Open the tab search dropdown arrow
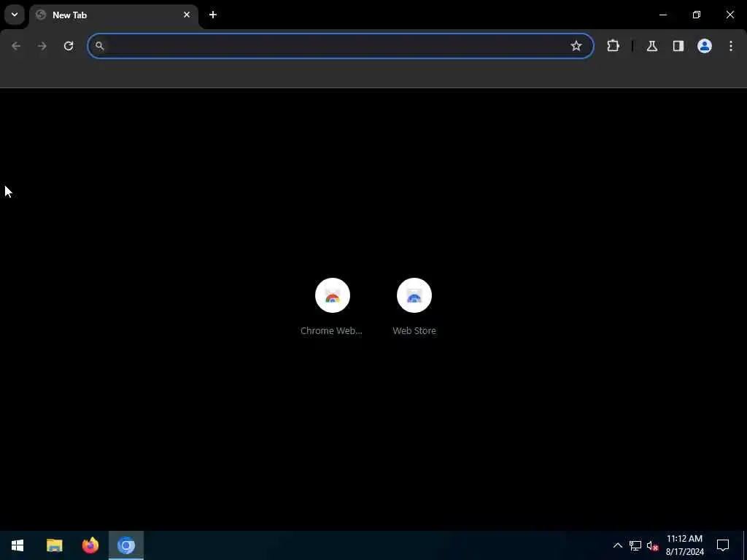The width and height of the screenshot is (747, 560). pos(15,15)
